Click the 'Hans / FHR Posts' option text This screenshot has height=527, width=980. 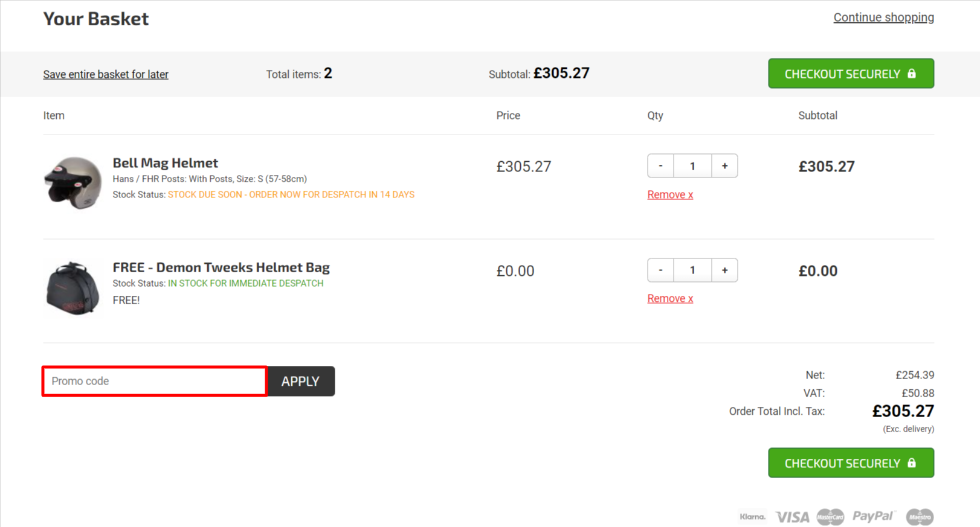coord(210,179)
